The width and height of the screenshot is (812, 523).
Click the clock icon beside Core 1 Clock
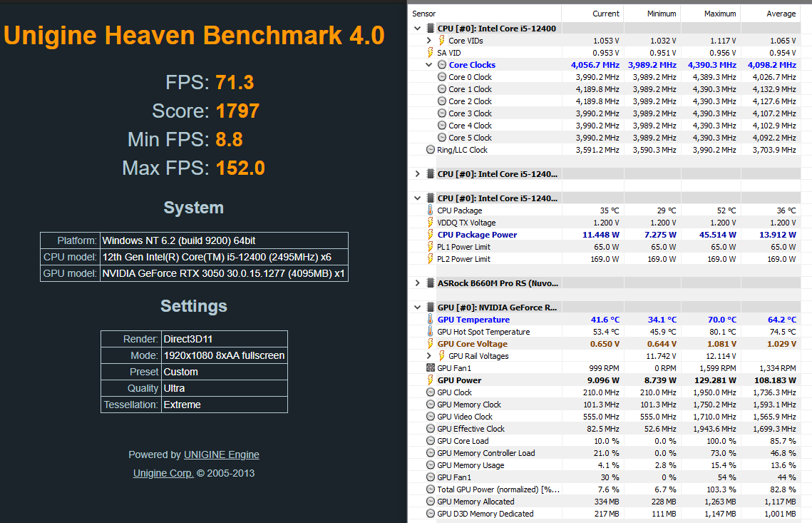tap(442, 89)
